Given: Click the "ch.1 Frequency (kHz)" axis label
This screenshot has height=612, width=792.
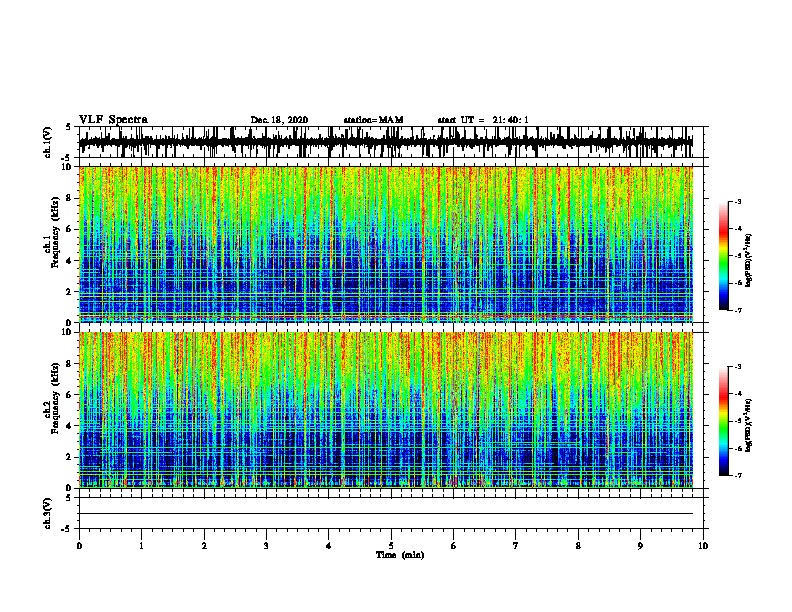Looking at the screenshot, I should [52, 232].
